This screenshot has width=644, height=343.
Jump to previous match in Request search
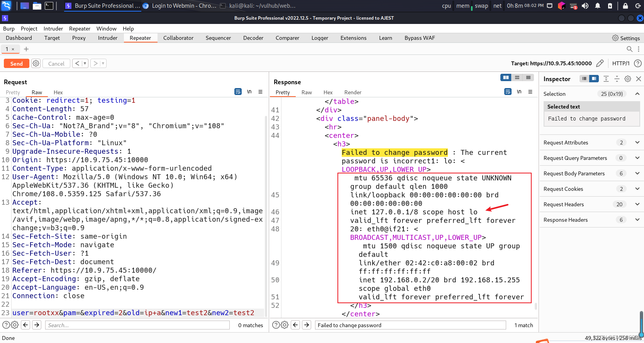click(x=25, y=325)
